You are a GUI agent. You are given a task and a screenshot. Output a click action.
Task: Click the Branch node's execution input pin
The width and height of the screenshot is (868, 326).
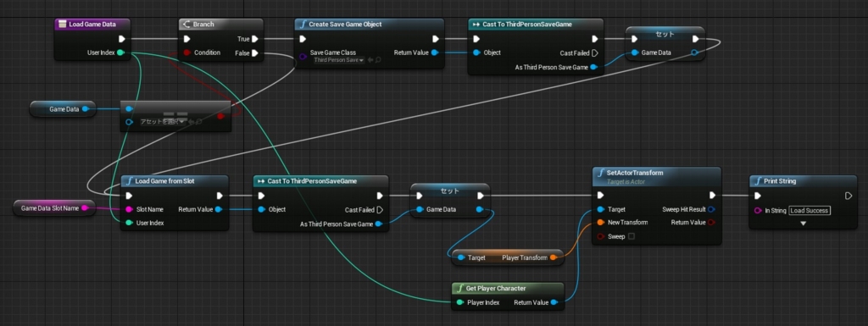[x=187, y=39]
